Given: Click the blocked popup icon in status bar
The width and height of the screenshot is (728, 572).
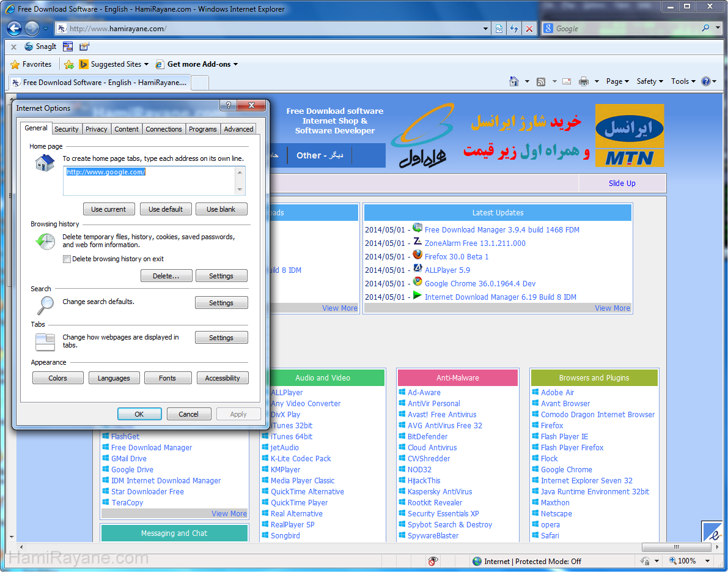Looking at the screenshot, I should pos(433,561).
